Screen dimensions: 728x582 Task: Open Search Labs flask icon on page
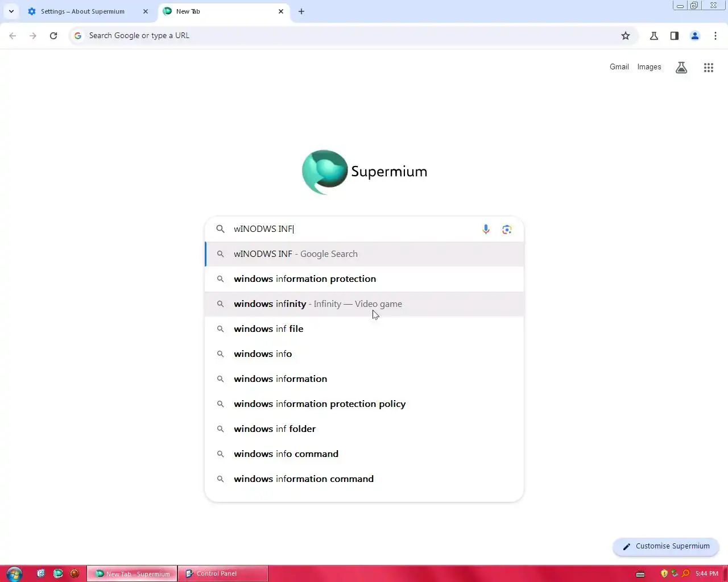pos(681,68)
